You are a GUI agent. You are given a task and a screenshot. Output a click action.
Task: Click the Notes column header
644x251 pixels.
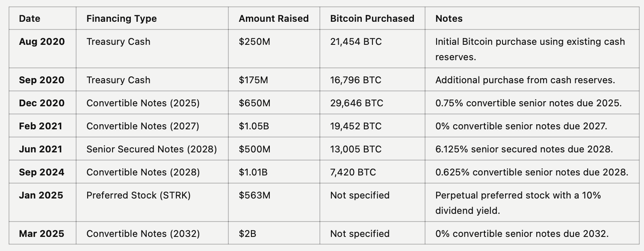(x=449, y=19)
